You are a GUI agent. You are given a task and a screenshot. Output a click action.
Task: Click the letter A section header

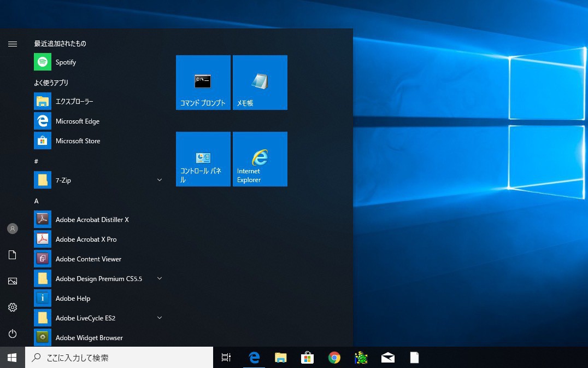[x=37, y=201]
